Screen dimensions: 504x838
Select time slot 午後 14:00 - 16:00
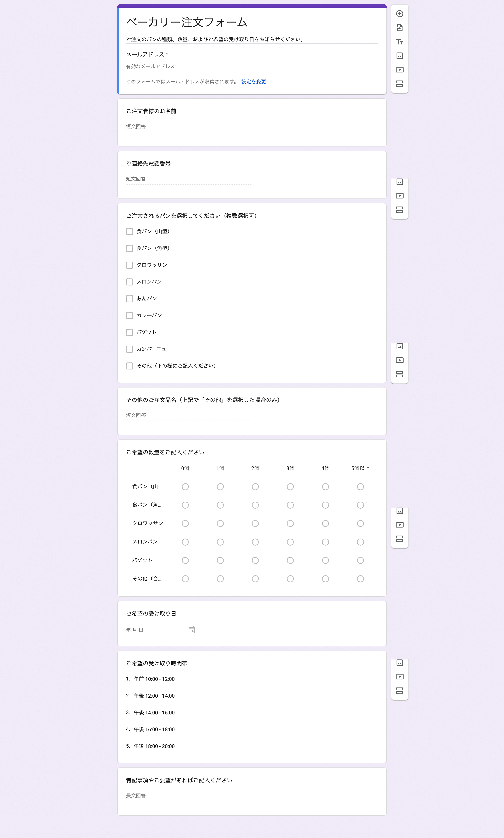(154, 713)
